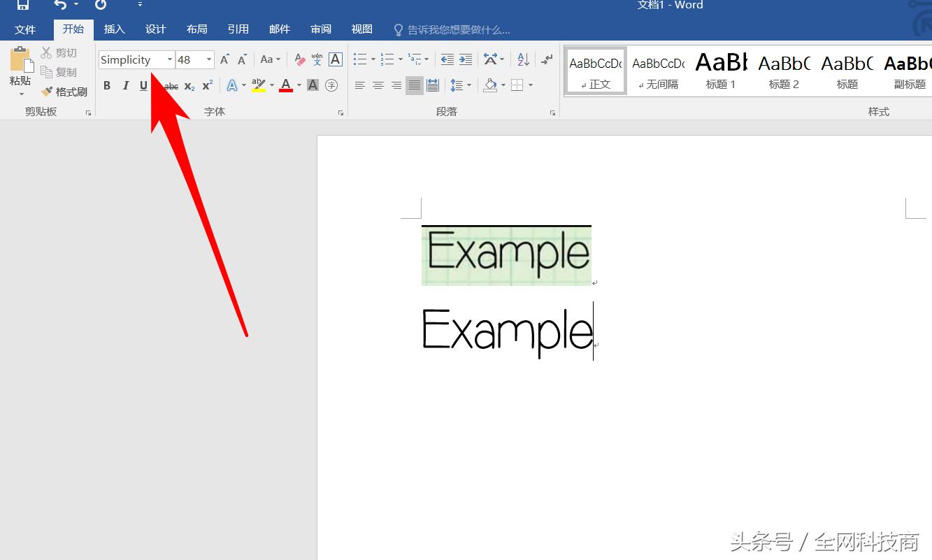The image size is (932, 560).
Task: Toggle Bold formatting
Action: pos(107,85)
